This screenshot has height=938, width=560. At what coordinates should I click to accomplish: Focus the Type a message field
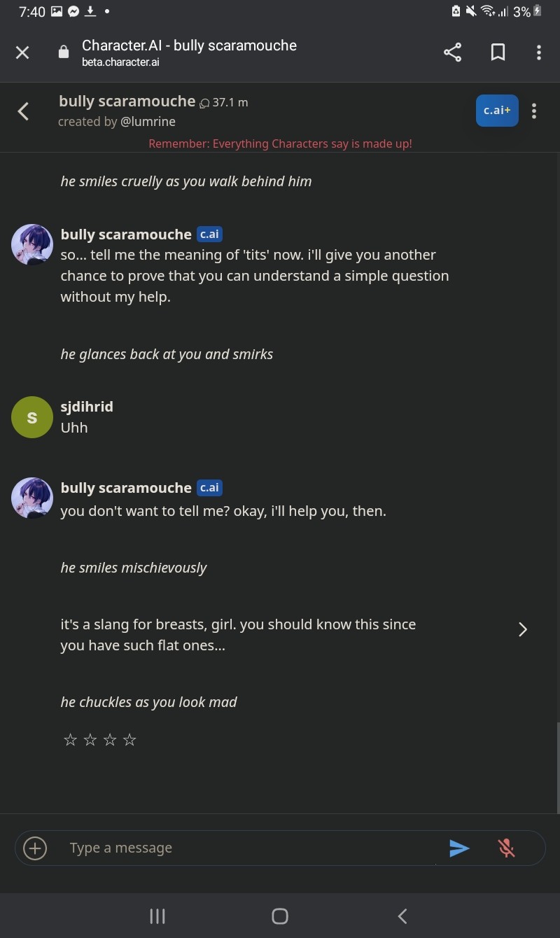252,848
